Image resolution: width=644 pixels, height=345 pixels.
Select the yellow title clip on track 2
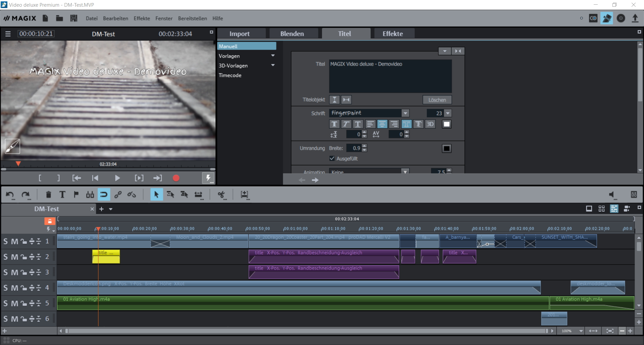tap(106, 257)
